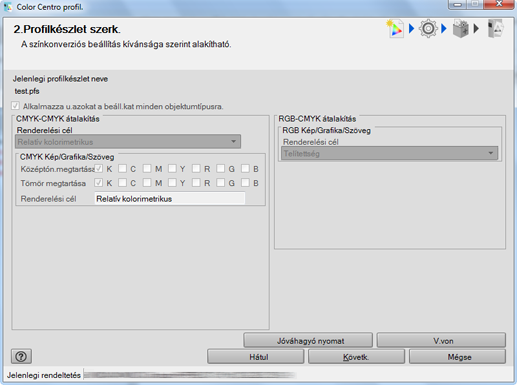Enable C checkbox in Középtón.megtartása row
Viewport: 517px width, 385px height.
[x=123, y=169]
